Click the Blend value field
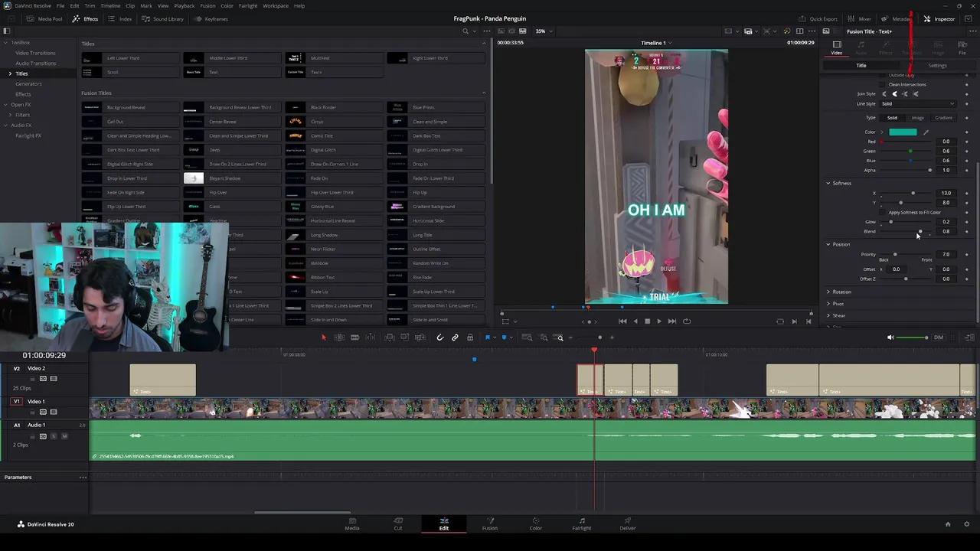 click(946, 231)
